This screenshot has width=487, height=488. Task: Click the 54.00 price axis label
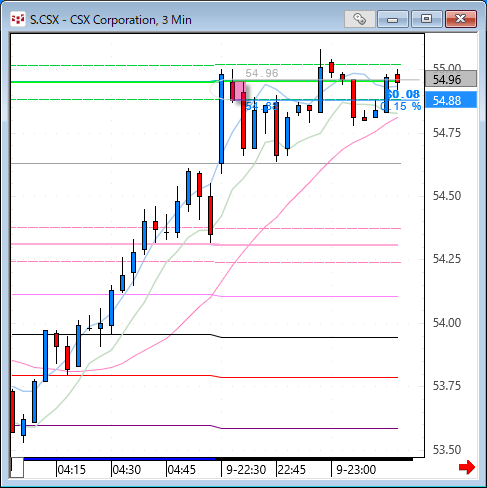[x=447, y=323]
